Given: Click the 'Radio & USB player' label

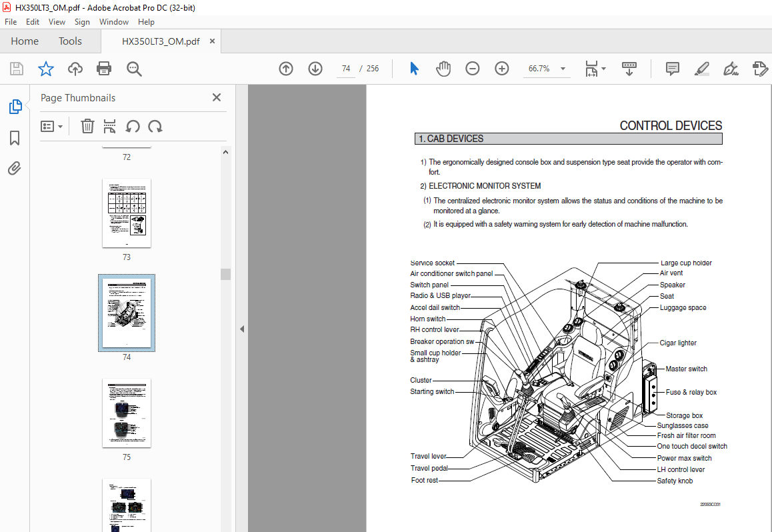Looking at the screenshot, I should click(440, 296).
